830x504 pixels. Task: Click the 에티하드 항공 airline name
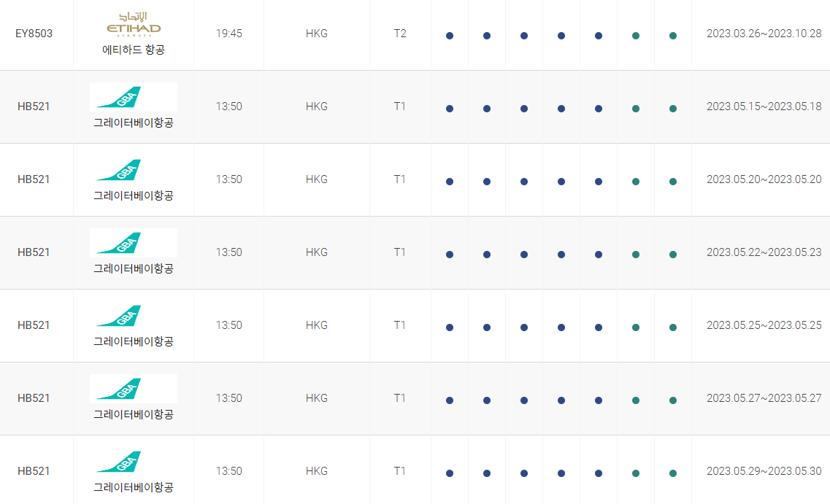tap(134, 50)
